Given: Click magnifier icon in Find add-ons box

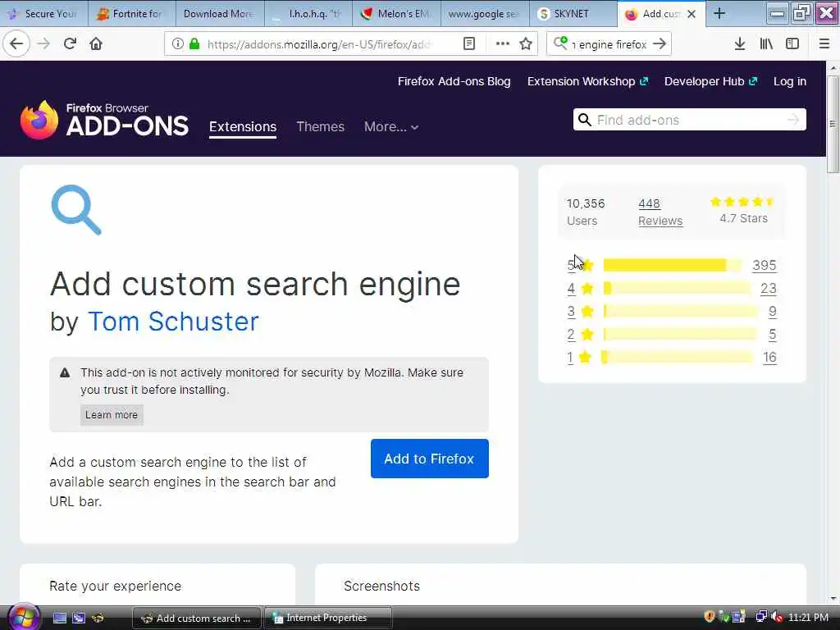Looking at the screenshot, I should coord(585,120).
